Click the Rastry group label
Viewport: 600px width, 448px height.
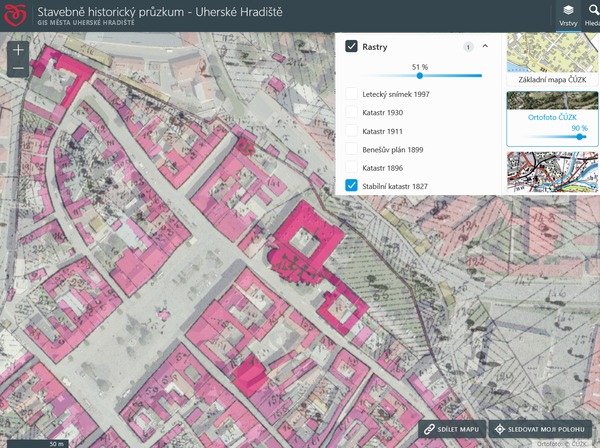click(x=375, y=47)
